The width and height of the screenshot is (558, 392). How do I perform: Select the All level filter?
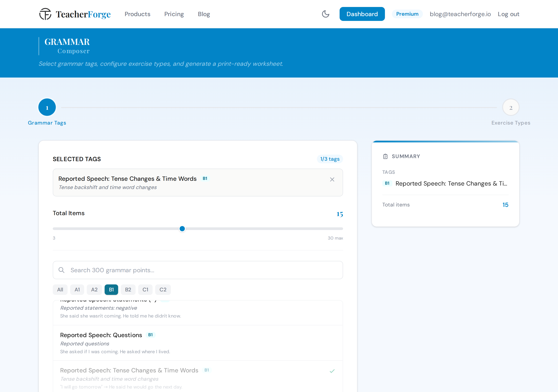pyautogui.click(x=60, y=289)
